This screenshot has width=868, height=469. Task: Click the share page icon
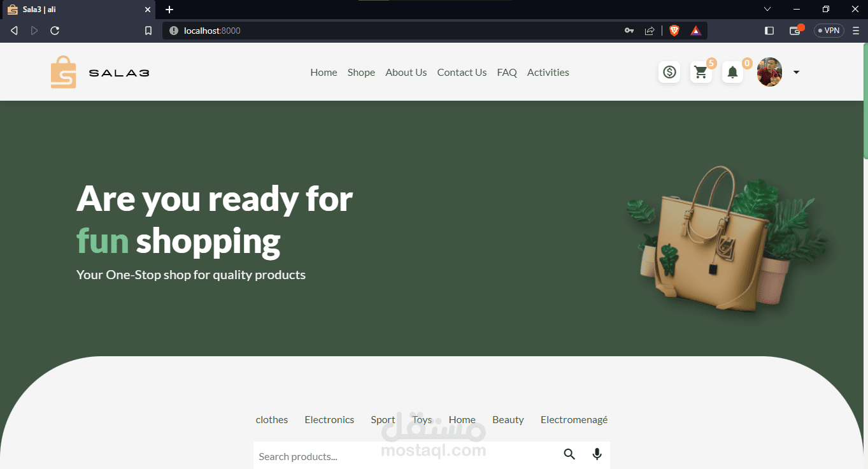650,31
